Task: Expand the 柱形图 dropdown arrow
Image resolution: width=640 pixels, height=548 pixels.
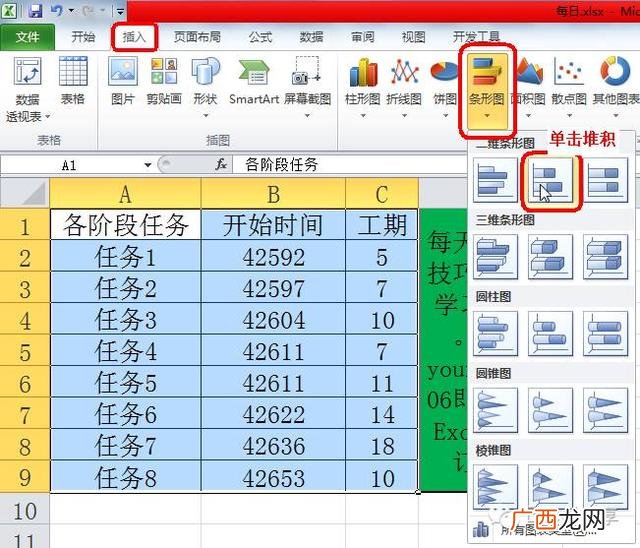Action: click(x=362, y=116)
